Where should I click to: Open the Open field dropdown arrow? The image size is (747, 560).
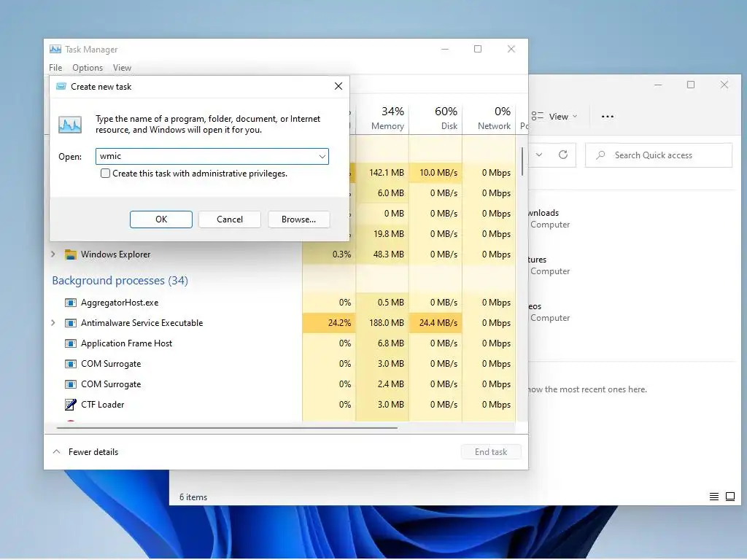pos(322,156)
